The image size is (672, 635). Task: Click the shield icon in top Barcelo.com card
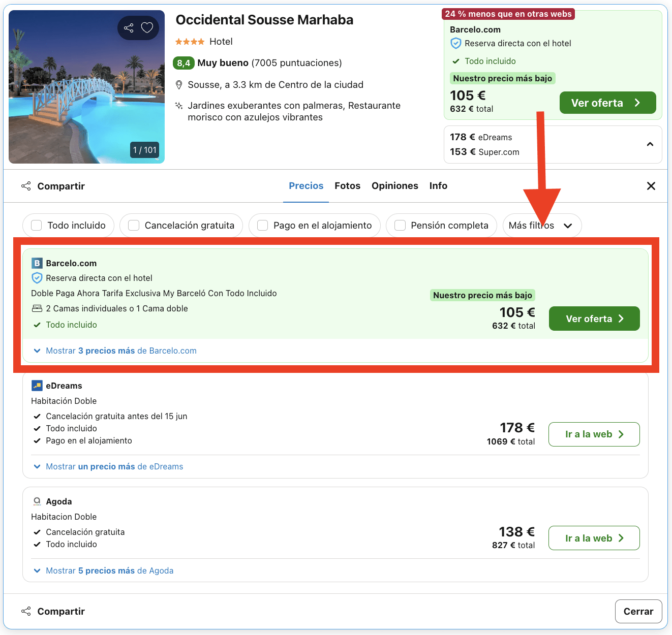click(x=456, y=44)
